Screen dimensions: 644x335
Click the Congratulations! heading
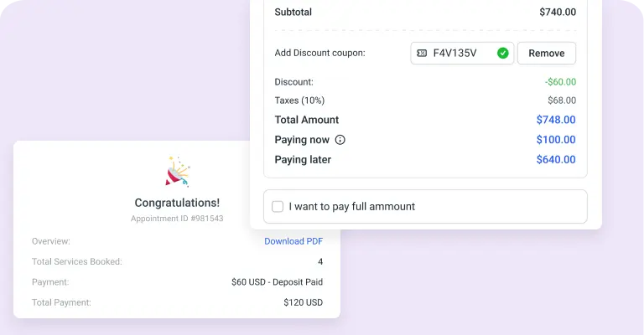click(177, 203)
